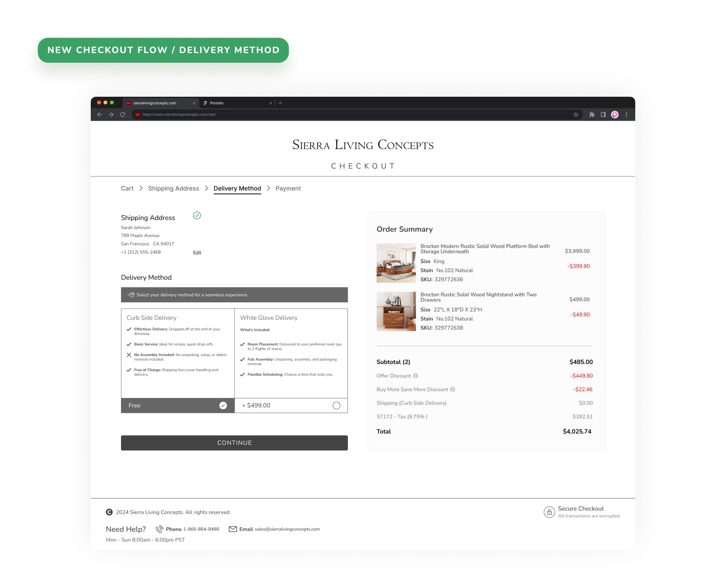The height and width of the screenshot is (588, 726).
Task: Click the email envelope icon
Action: [233, 529]
